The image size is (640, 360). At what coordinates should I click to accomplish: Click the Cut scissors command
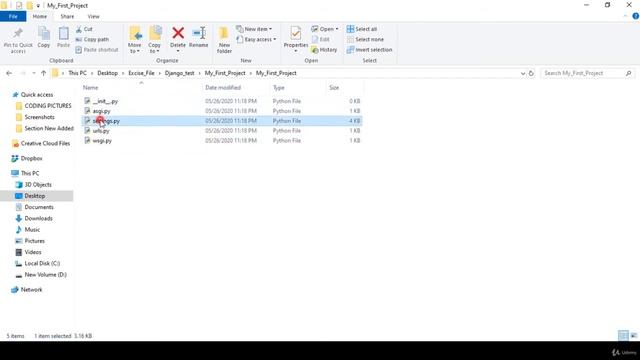(x=84, y=29)
